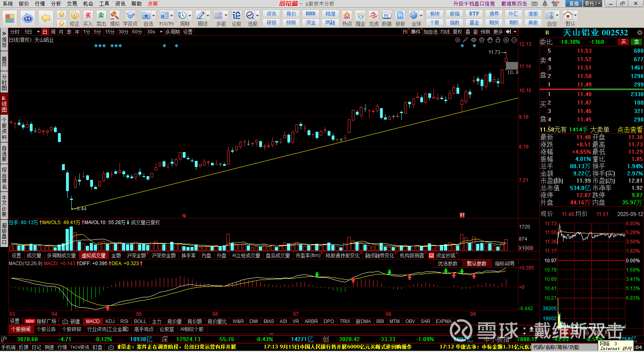This screenshot has height=352, width=644.
Task: Expand the 自选 dropdown arrow
Action: pyautogui.click(x=154, y=16)
